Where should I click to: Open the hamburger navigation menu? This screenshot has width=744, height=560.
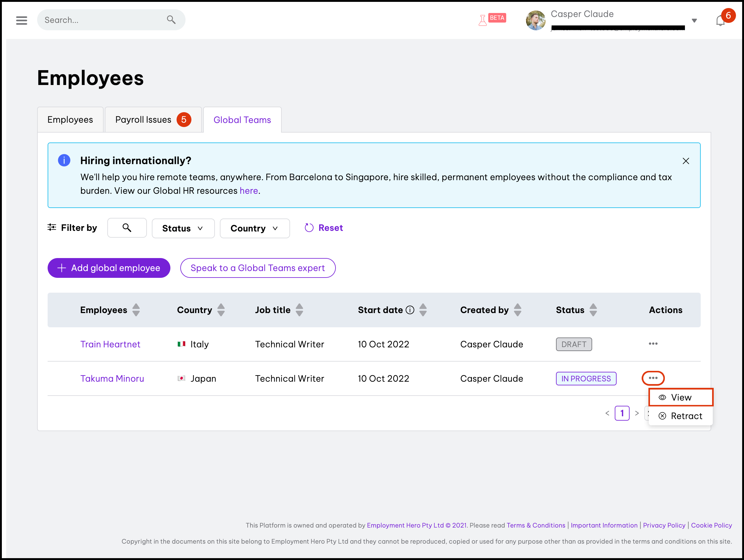click(x=22, y=20)
